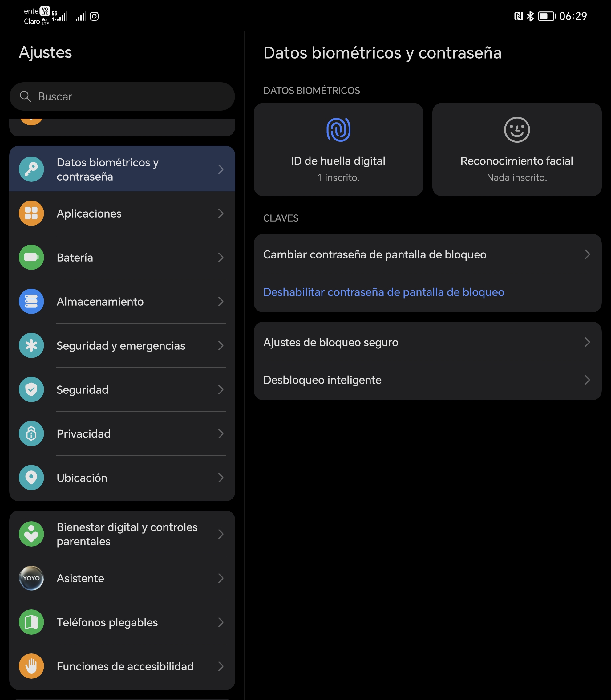Click the Teléfonos plegables icon

(x=31, y=622)
